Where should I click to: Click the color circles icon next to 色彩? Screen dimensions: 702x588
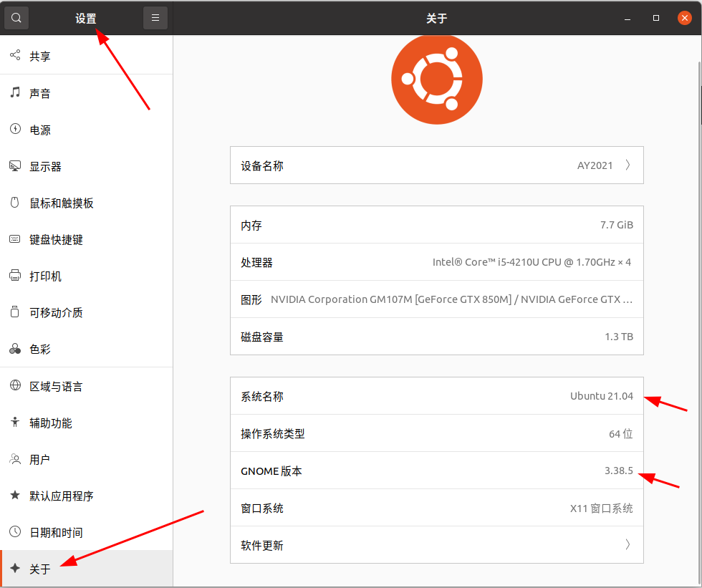(x=15, y=349)
